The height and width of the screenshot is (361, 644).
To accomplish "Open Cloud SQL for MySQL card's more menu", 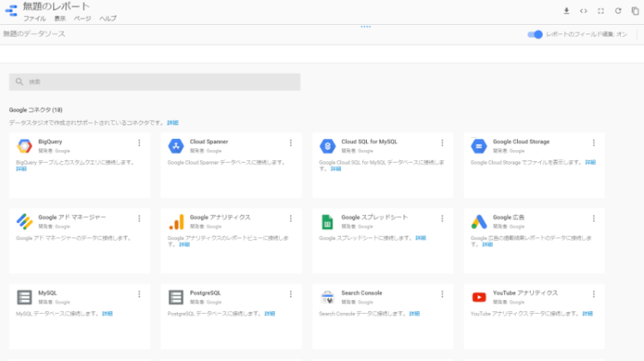I will tap(442, 142).
